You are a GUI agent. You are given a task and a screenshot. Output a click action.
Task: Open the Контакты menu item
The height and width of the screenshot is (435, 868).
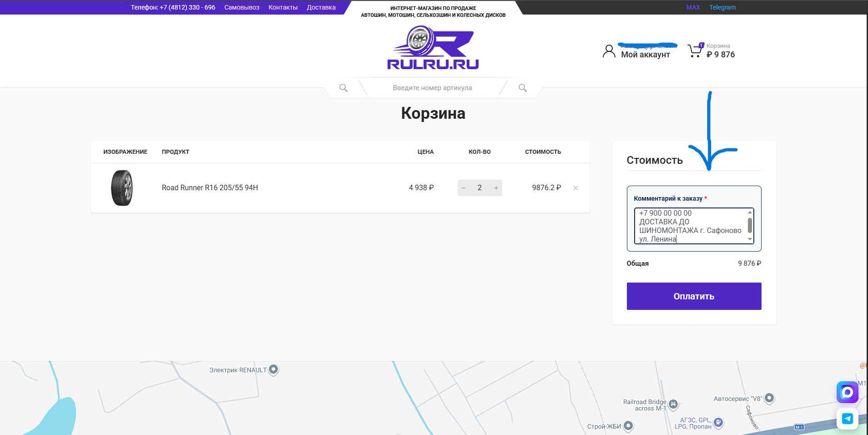283,7
